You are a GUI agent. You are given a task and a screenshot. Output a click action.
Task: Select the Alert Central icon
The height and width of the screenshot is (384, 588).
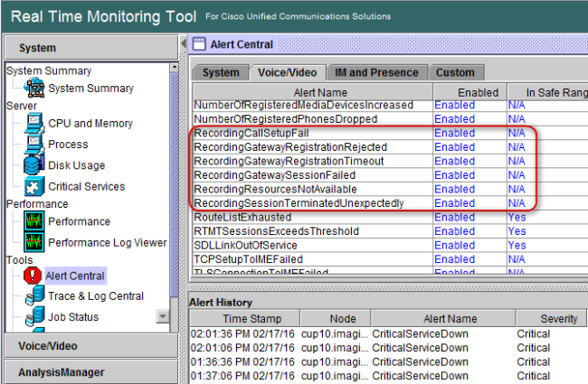pyautogui.click(x=35, y=276)
